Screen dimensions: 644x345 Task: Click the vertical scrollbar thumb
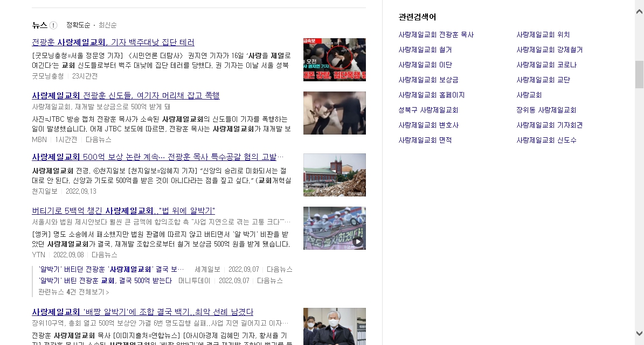(639, 74)
